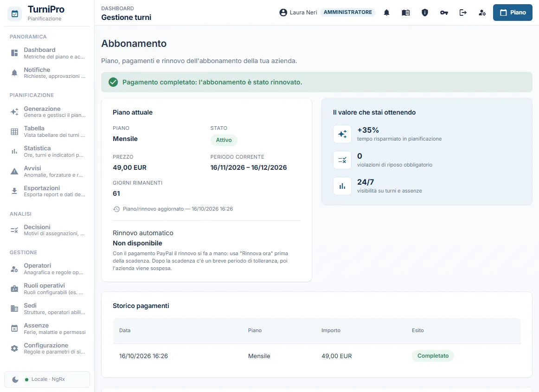Click the Decisioni sidebar icon
This screenshot has height=392, width=539.
point(14,230)
